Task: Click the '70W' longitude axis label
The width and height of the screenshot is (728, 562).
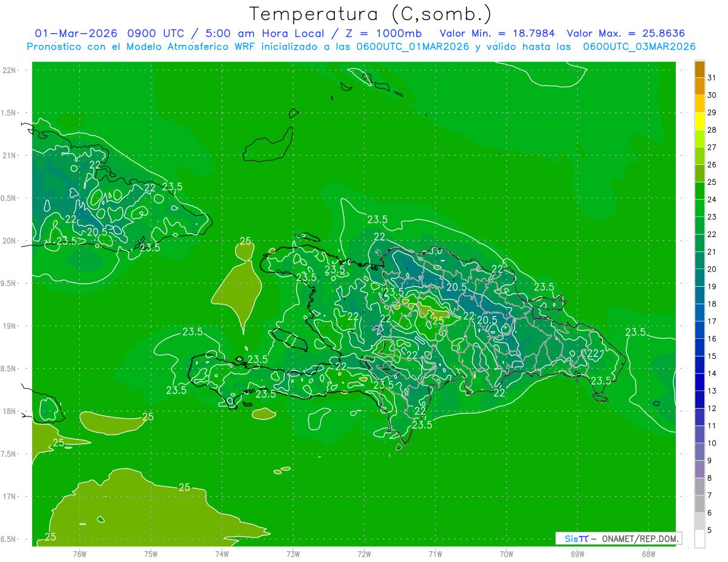Action: pyautogui.click(x=507, y=554)
